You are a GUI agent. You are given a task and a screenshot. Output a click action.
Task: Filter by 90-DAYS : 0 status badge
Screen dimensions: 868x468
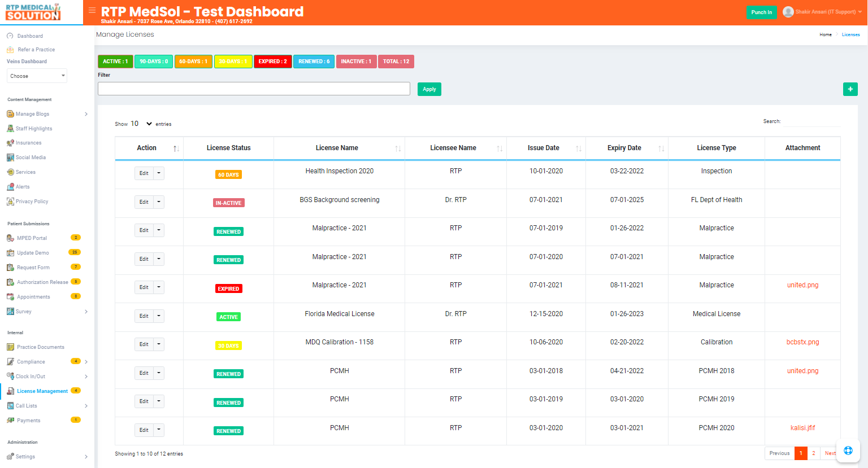coord(154,62)
